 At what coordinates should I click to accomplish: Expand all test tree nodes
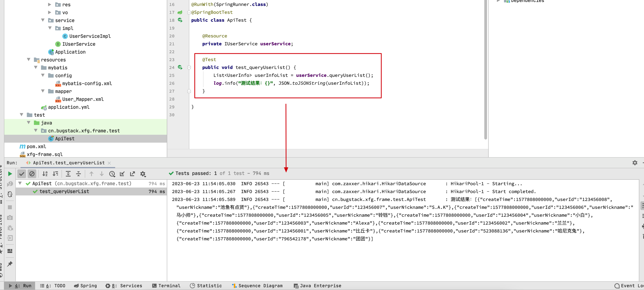(x=68, y=174)
